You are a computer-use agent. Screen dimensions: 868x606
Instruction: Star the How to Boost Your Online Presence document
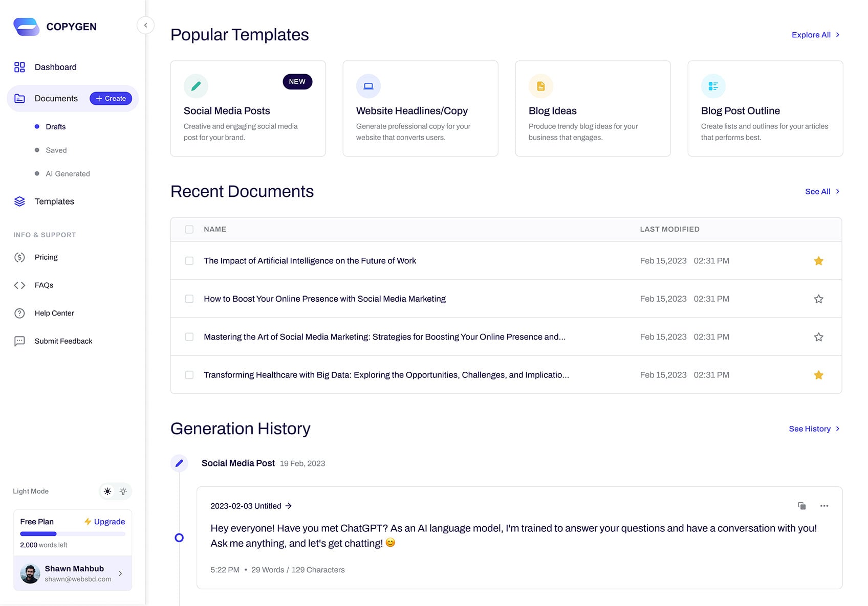click(x=818, y=299)
